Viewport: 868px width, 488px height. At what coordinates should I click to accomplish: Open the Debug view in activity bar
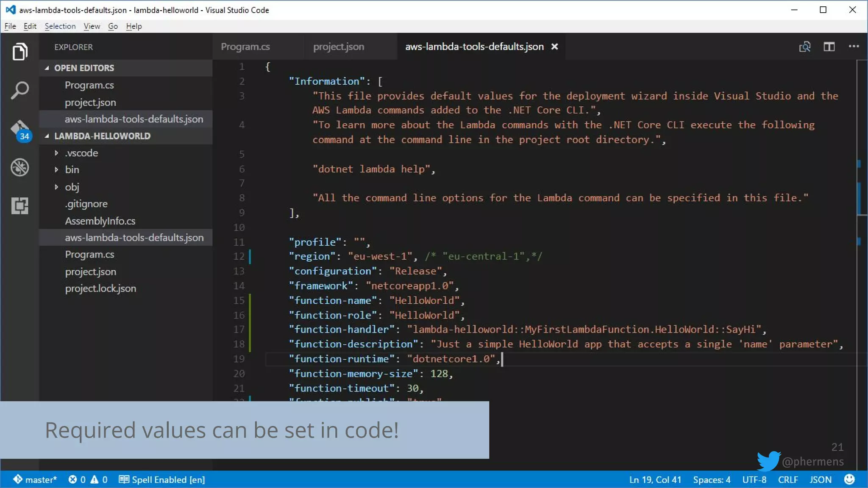pyautogui.click(x=20, y=167)
